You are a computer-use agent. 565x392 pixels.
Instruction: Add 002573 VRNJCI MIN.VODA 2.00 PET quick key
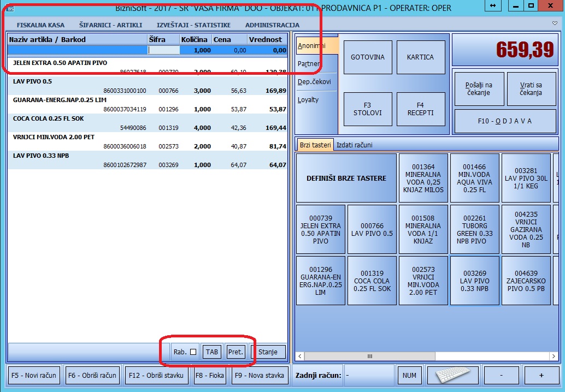click(x=423, y=281)
